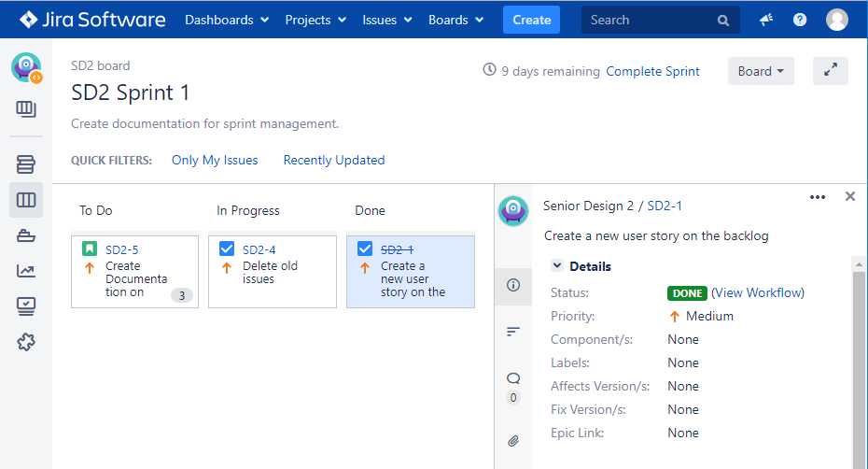Click the task type icon on SD2-4
Screen dimensions: 868x469
click(227, 249)
